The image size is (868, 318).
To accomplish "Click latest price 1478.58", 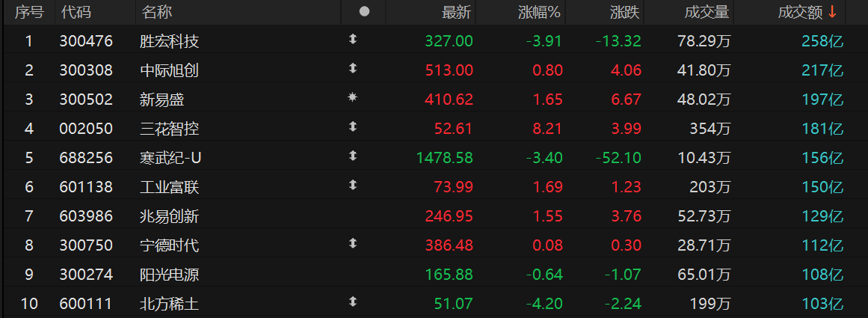I will 445,158.
